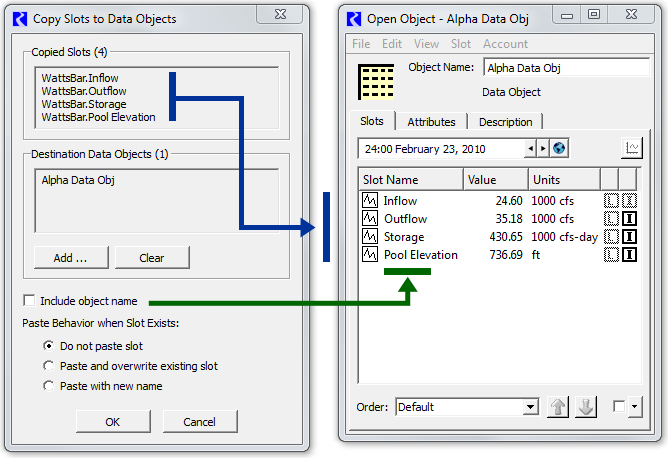Click the RiverWare logo in Open Object title
This screenshot has width=668, height=458.
point(354,19)
